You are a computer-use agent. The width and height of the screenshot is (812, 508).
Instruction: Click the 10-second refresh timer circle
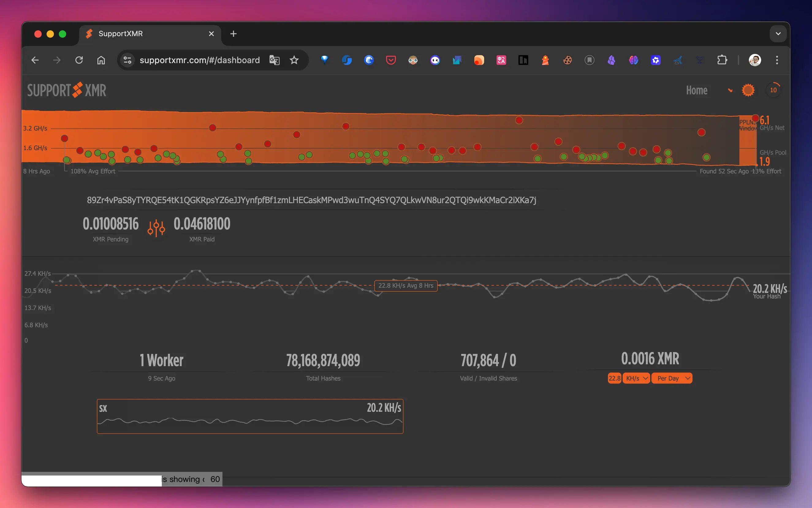[x=773, y=90]
